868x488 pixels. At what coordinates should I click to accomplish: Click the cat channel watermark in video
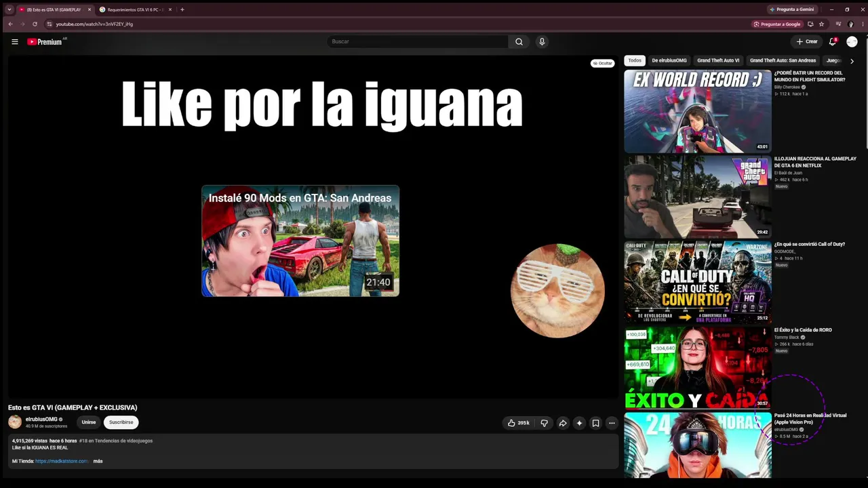coord(557,291)
